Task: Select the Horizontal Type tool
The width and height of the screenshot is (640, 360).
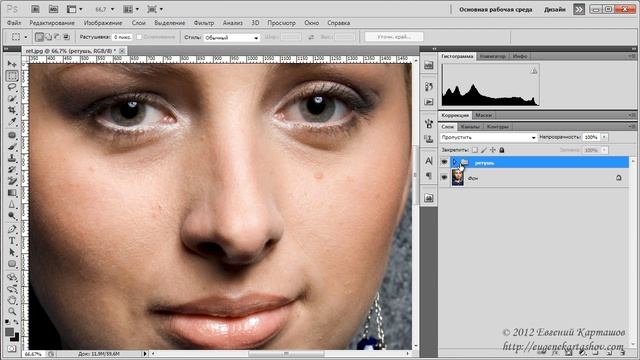Action: [12, 241]
